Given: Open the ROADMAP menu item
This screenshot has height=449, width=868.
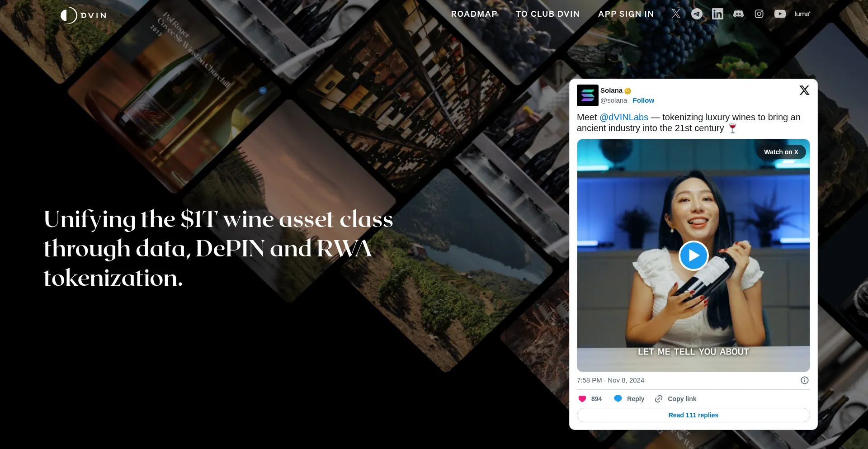Looking at the screenshot, I should [x=474, y=14].
